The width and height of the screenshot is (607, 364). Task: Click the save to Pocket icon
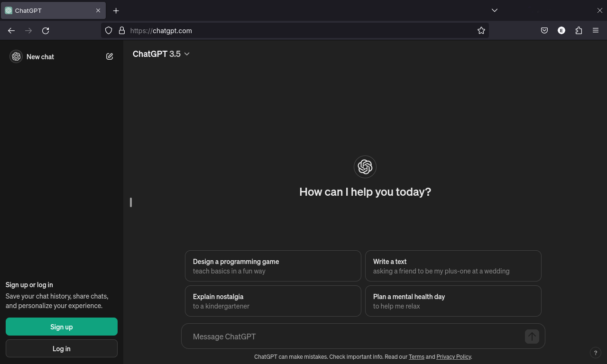(x=544, y=30)
